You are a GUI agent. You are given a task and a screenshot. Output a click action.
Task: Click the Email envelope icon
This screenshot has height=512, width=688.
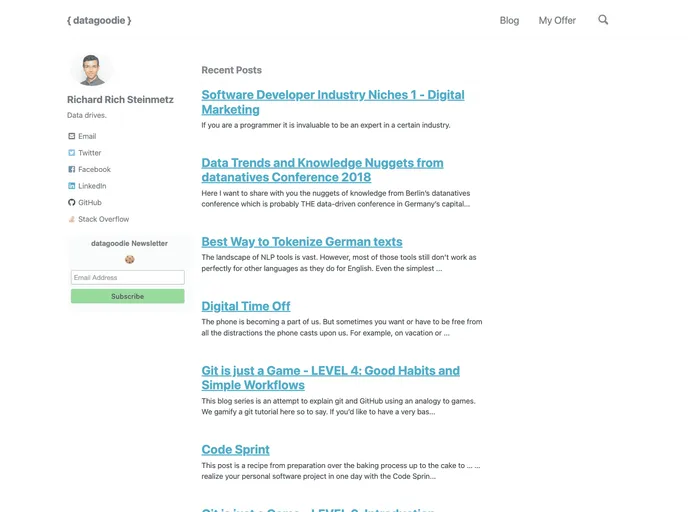click(72, 136)
